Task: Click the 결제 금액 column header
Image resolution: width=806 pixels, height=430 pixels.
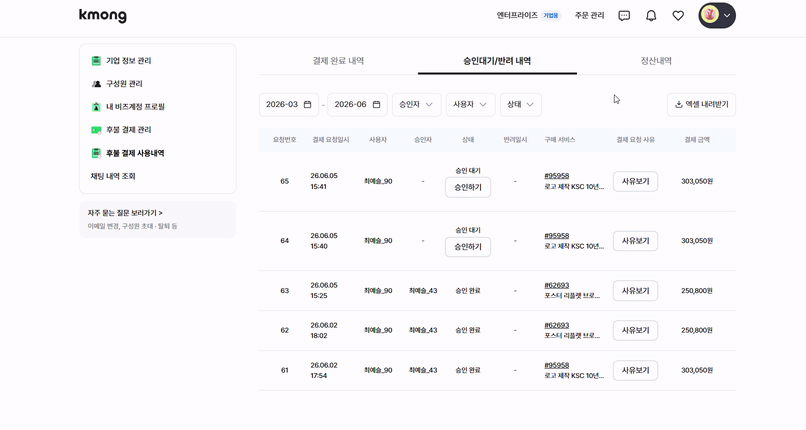Action: (x=697, y=140)
